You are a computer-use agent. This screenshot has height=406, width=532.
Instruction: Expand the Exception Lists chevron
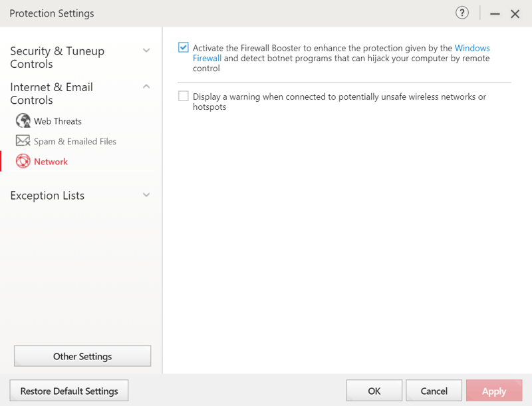point(146,195)
